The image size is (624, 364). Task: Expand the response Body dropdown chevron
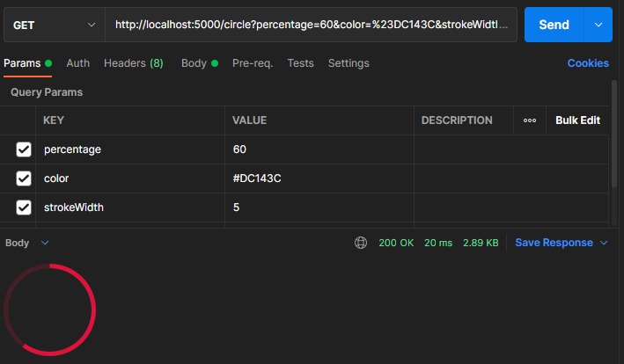click(x=45, y=243)
